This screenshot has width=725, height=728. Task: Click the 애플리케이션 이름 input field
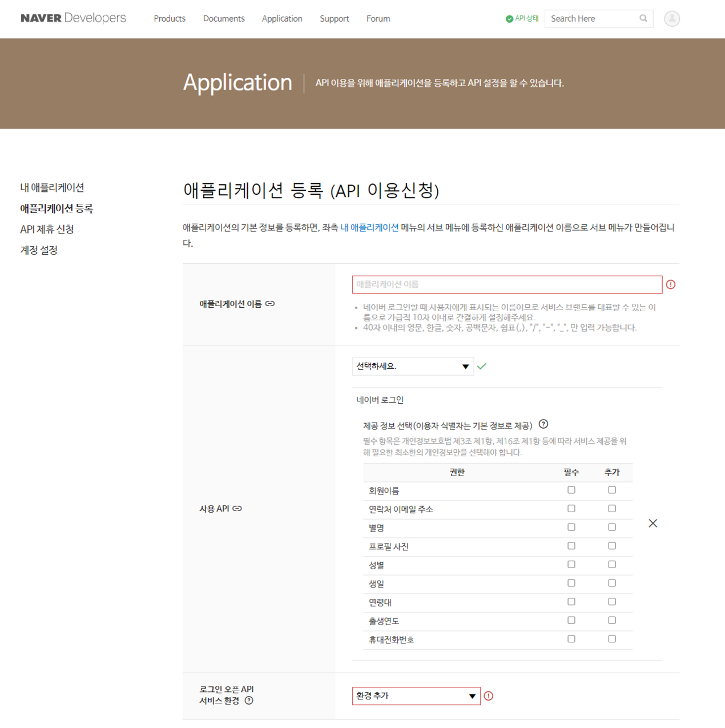point(507,284)
